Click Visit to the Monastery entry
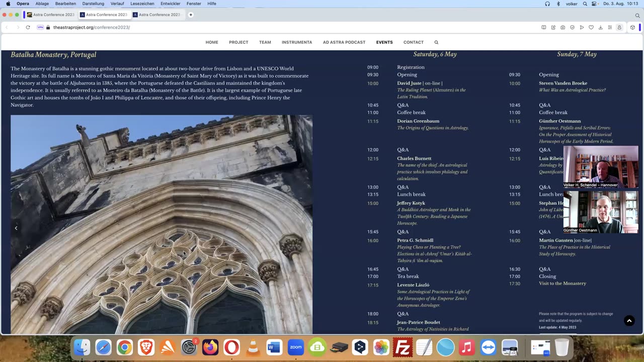The height and width of the screenshot is (362, 644). coord(562,284)
